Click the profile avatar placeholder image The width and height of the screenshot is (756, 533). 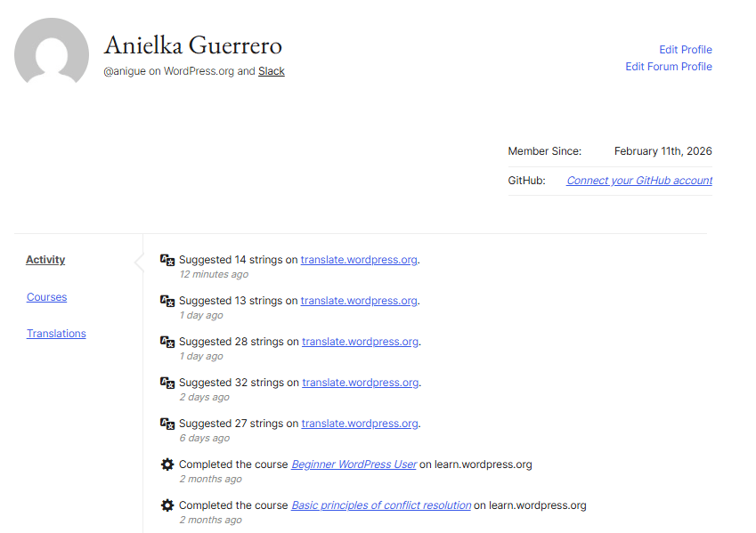pyautogui.click(x=52, y=54)
